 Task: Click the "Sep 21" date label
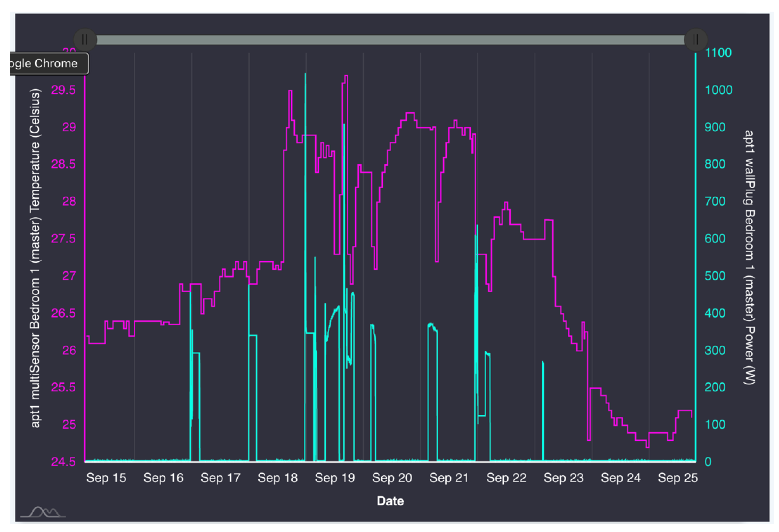449,478
